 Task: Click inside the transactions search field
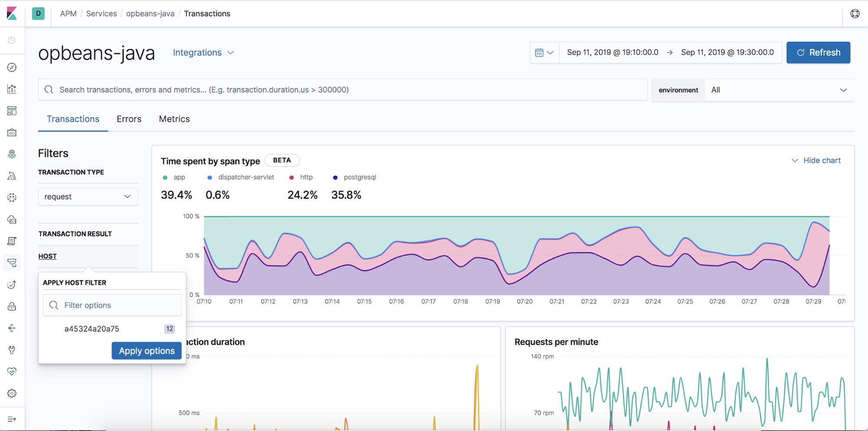click(304, 90)
